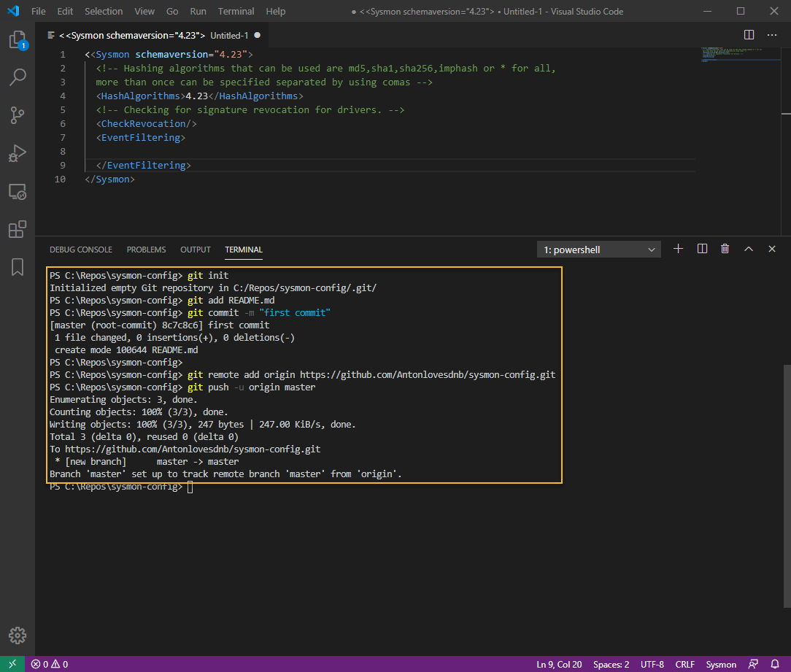Split the terminal panel
The height and width of the screenshot is (672, 791).
click(702, 249)
